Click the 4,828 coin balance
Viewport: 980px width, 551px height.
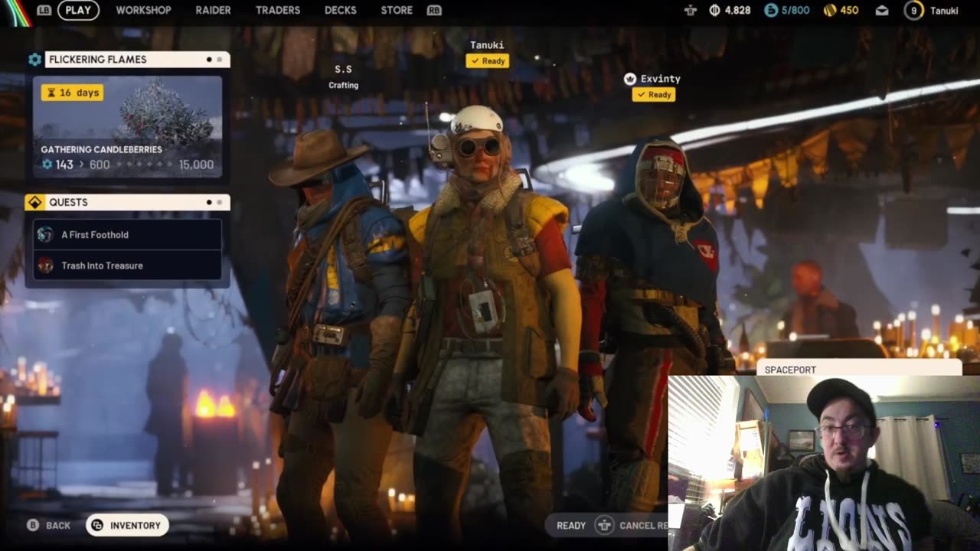737,11
